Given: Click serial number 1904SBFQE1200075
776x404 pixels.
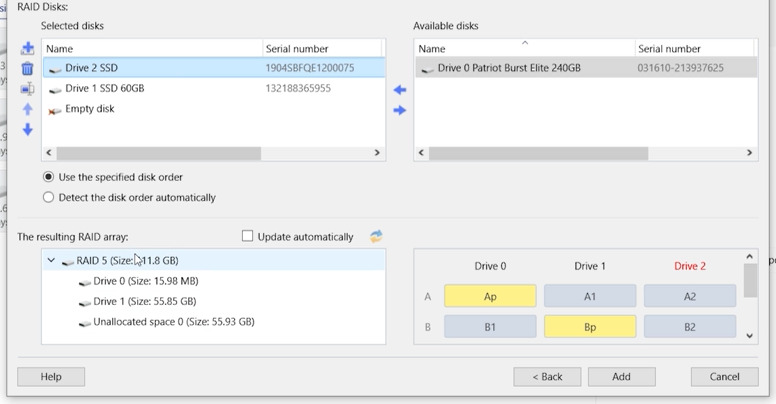Looking at the screenshot, I should pos(310,68).
